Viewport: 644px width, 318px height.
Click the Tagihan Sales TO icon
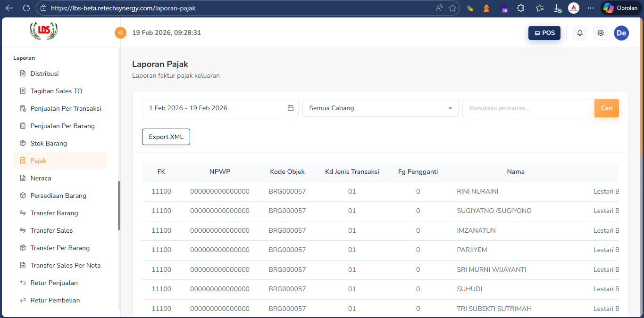coord(23,91)
